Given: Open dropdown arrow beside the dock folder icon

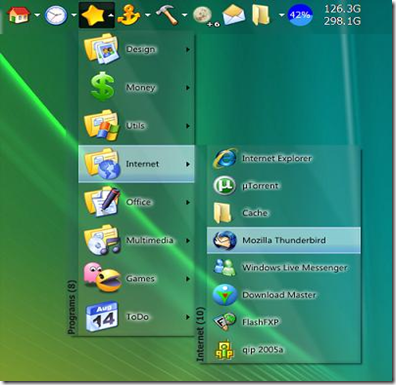Looking at the screenshot, I should 282,15.
